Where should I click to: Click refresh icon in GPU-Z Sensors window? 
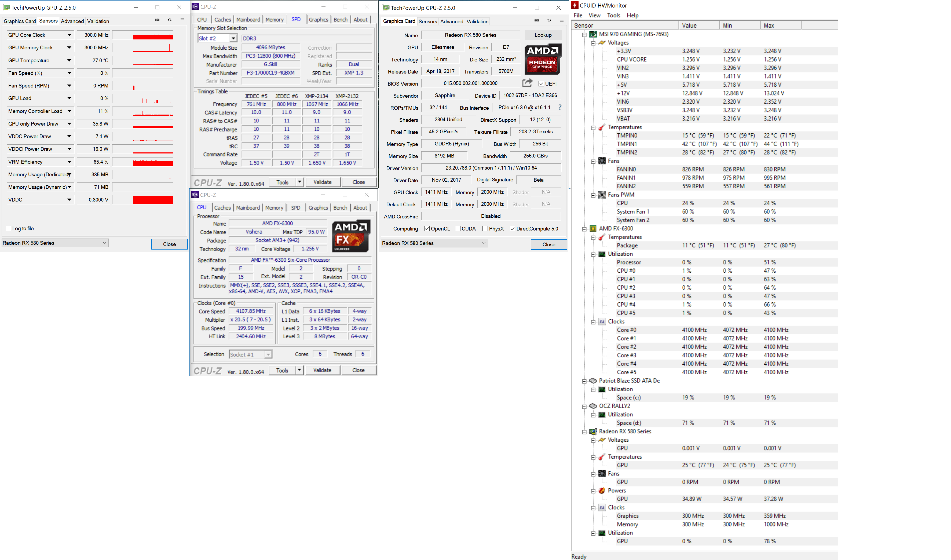point(170,20)
